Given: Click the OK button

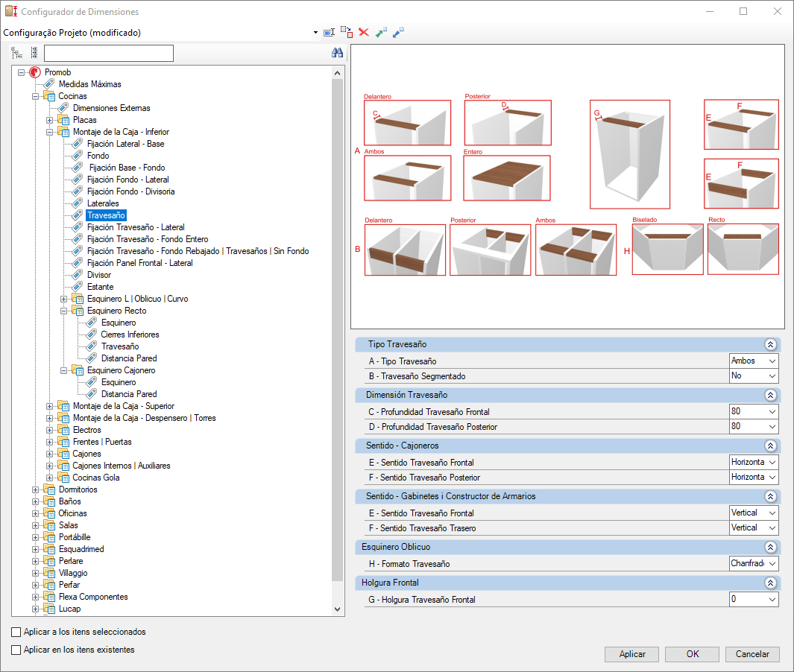Looking at the screenshot, I should [692, 654].
